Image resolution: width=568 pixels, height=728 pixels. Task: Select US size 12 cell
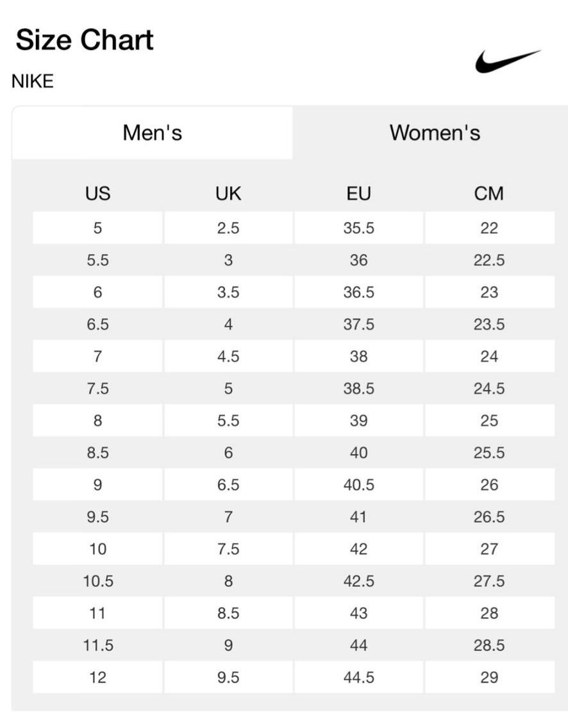point(97,677)
